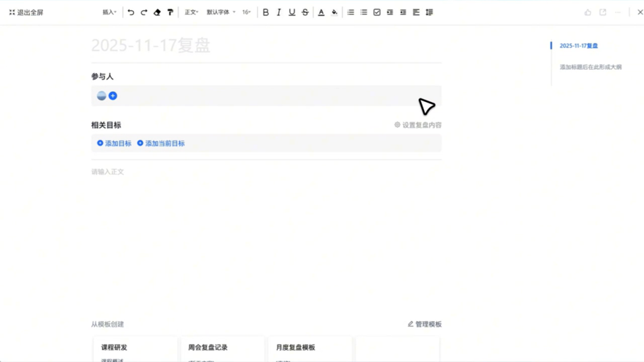Click the participant avatar

[101, 96]
